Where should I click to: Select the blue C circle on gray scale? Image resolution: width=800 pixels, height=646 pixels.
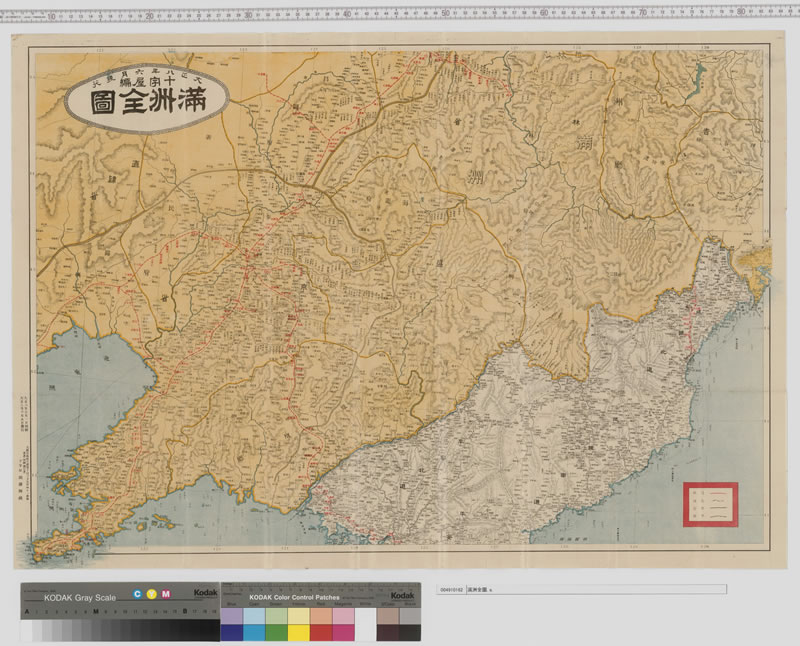tap(136, 595)
